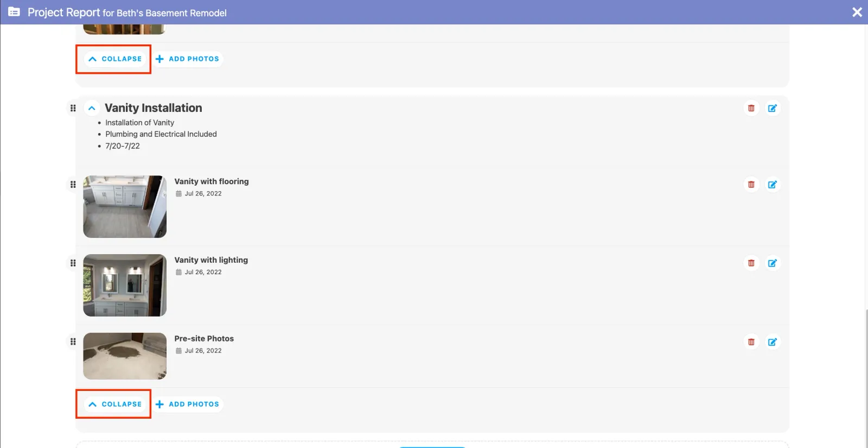This screenshot has height=448, width=868.
Task: Delete the Vanity Installation section
Action: [751, 108]
